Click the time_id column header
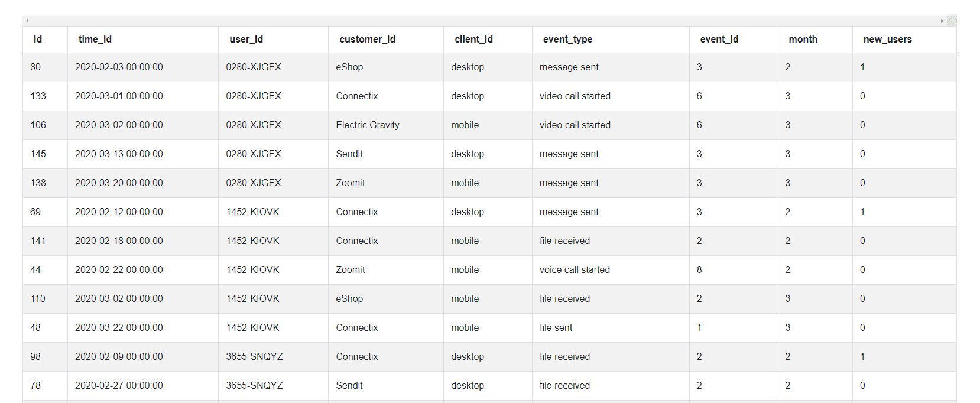 coord(95,39)
